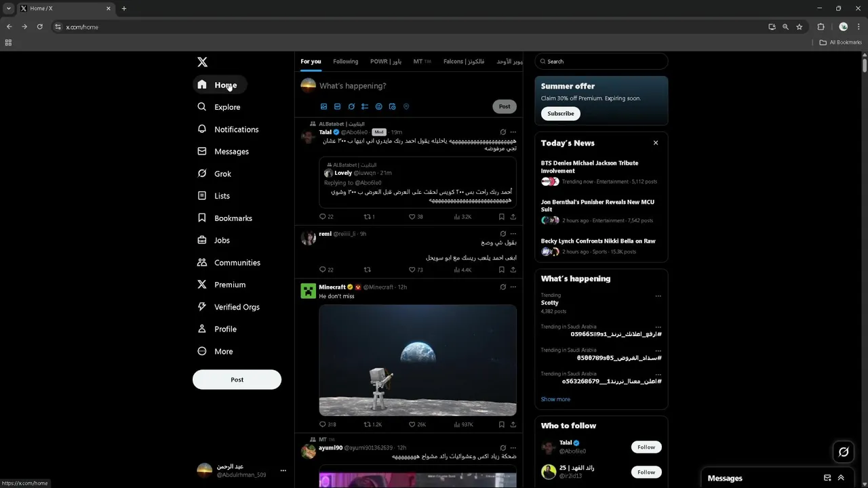Like Minecraft post with 26K likes
The height and width of the screenshot is (488, 868).
pyautogui.click(x=417, y=424)
